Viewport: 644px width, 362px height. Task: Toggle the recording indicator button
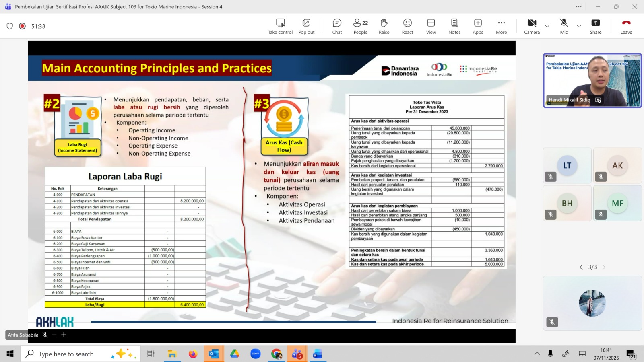click(23, 26)
